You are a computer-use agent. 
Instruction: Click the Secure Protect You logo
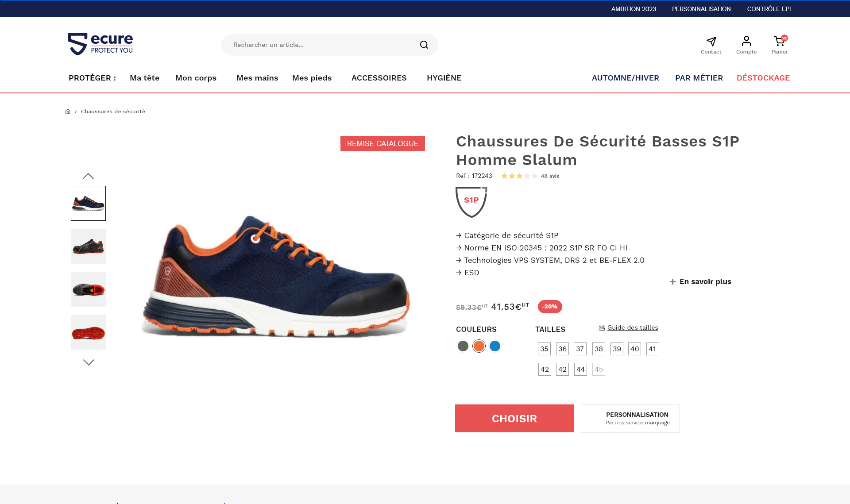tap(100, 44)
